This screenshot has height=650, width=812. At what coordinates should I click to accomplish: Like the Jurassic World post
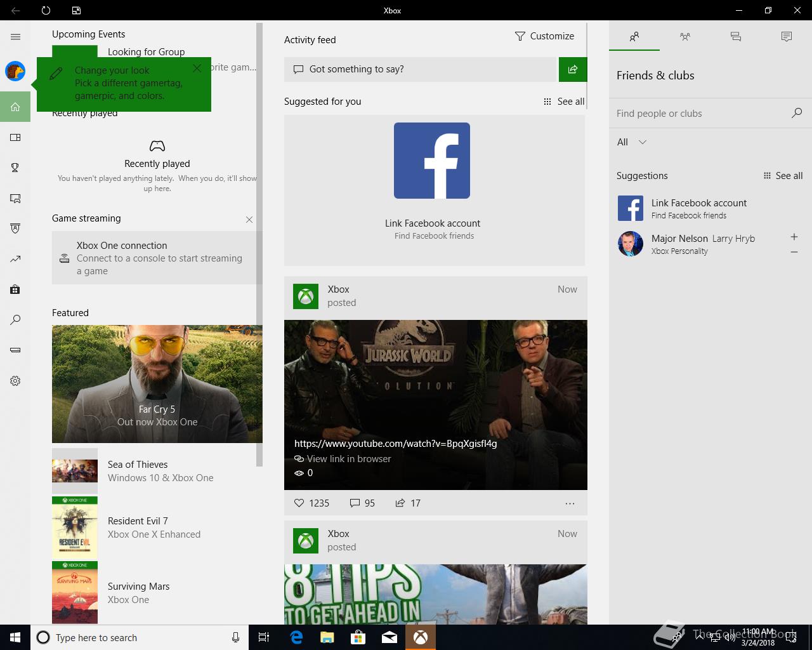pyautogui.click(x=311, y=503)
